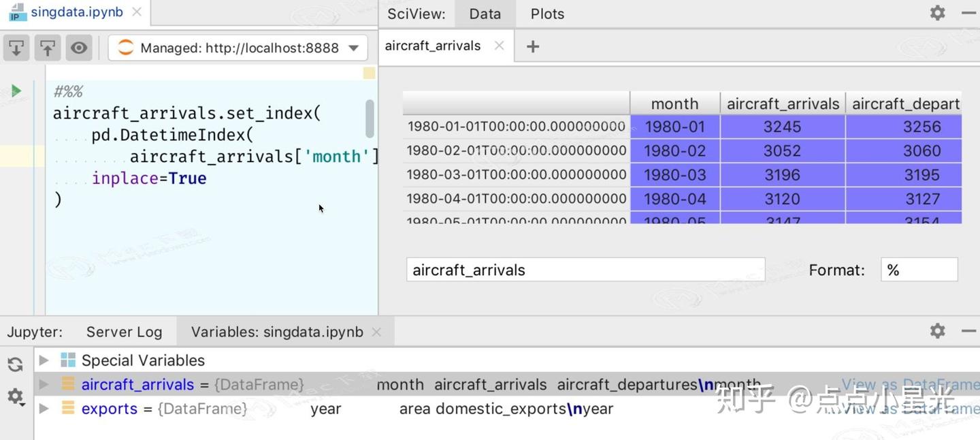Close the aircraft_arrivals data tab
Viewport: 980px width, 440px height.
(x=499, y=46)
